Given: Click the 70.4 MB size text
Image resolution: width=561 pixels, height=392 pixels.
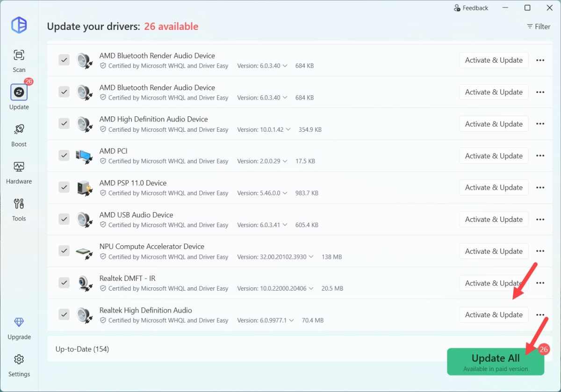Looking at the screenshot, I should click(x=313, y=321).
